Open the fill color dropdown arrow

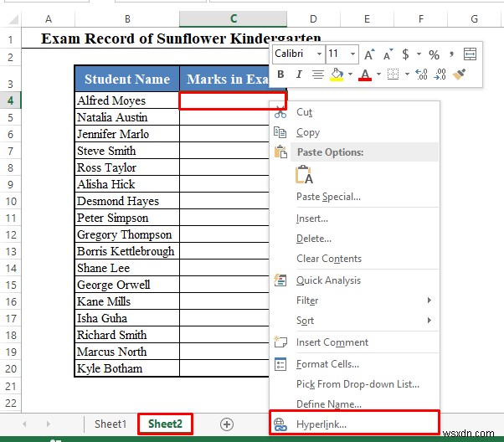(x=350, y=75)
